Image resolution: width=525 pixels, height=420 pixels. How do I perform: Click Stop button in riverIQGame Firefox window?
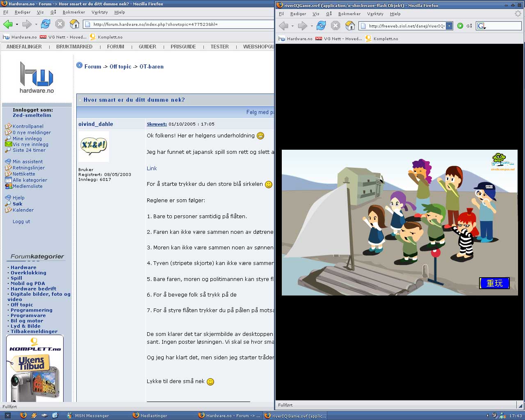click(x=336, y=25)
